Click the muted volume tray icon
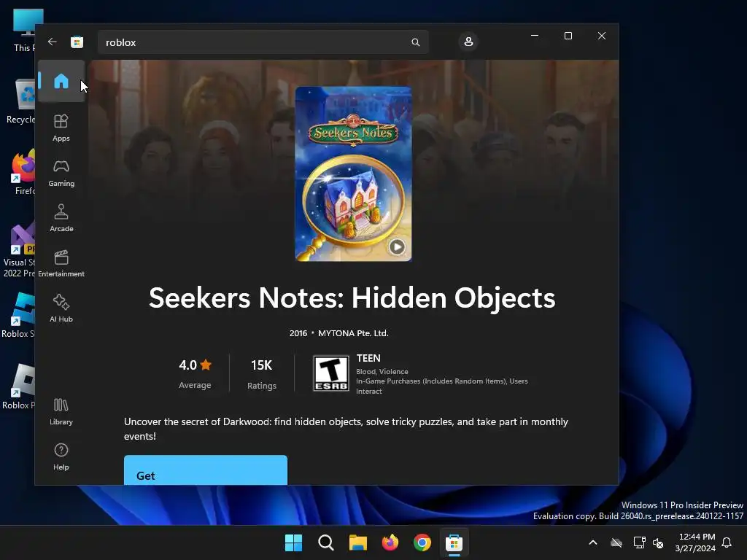Viewport: 747px width, 560px height. click(x=658, y=542)
